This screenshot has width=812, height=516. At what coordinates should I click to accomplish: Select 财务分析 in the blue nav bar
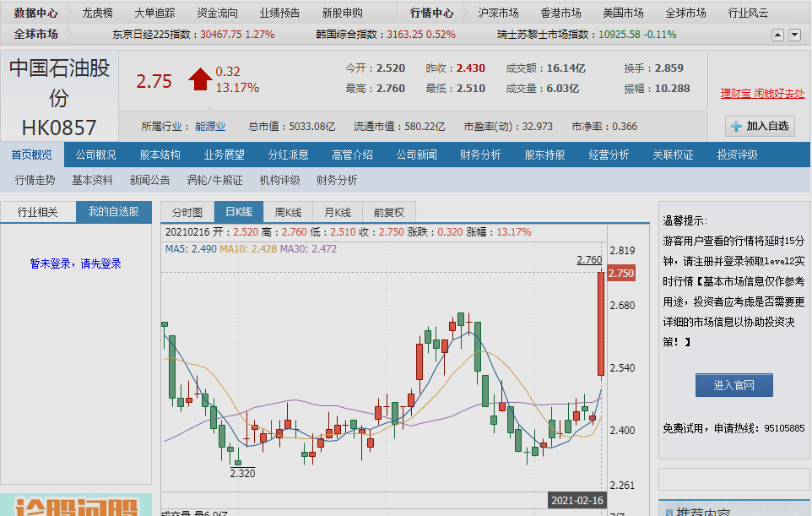480,155
